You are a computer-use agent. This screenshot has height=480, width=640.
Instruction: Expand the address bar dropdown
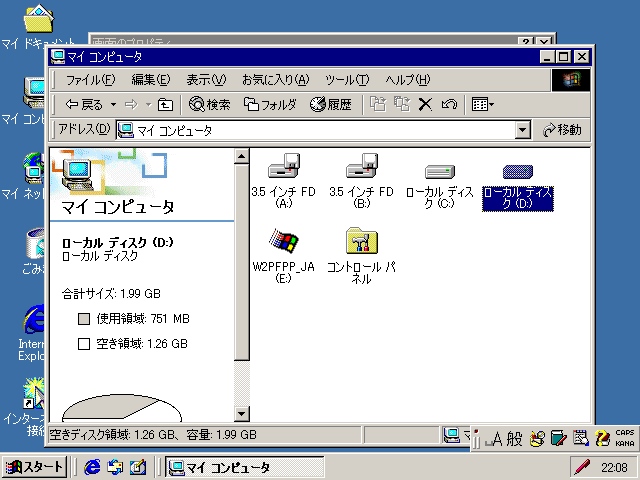[x=522, y=130]
